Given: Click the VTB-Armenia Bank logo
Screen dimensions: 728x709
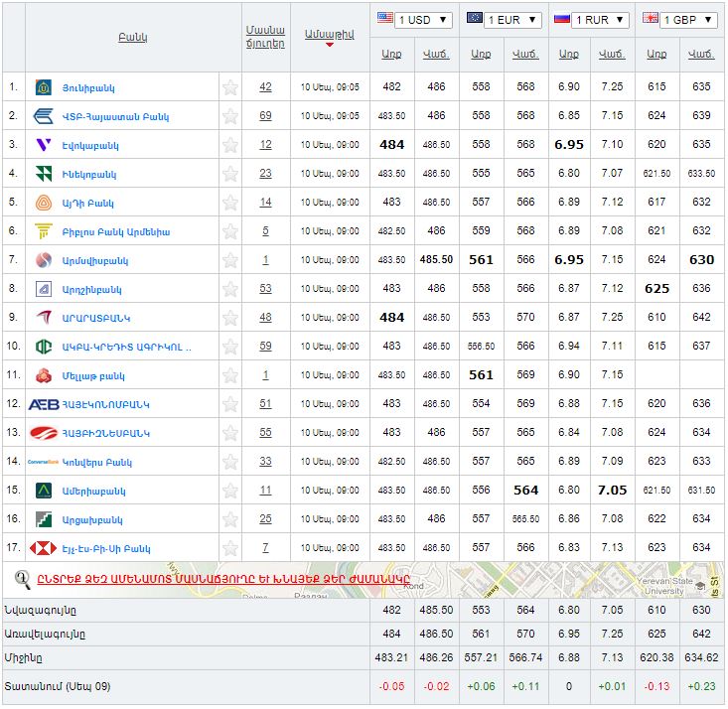Looking at the screenshot, I should tap(44, 116).
